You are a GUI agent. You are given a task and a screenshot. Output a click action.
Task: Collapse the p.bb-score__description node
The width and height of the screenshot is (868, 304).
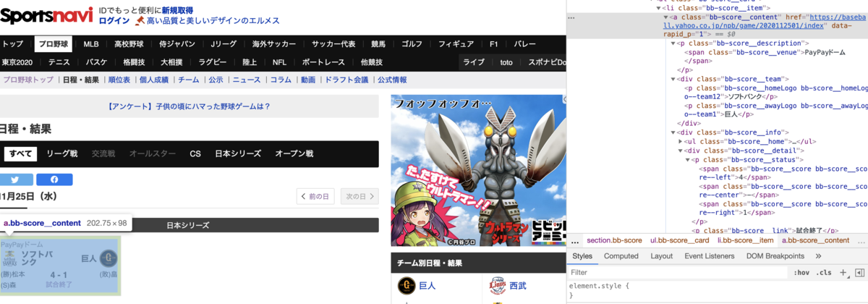(x=673, y=42)
